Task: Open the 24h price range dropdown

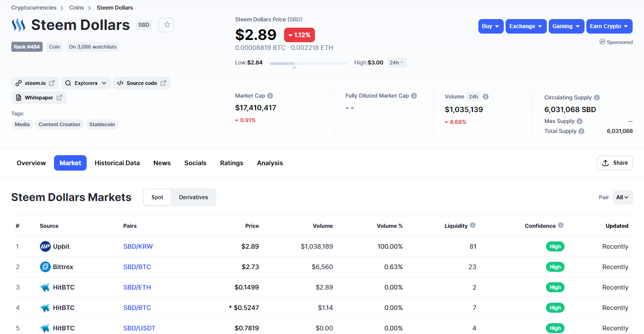Action: 397,63
